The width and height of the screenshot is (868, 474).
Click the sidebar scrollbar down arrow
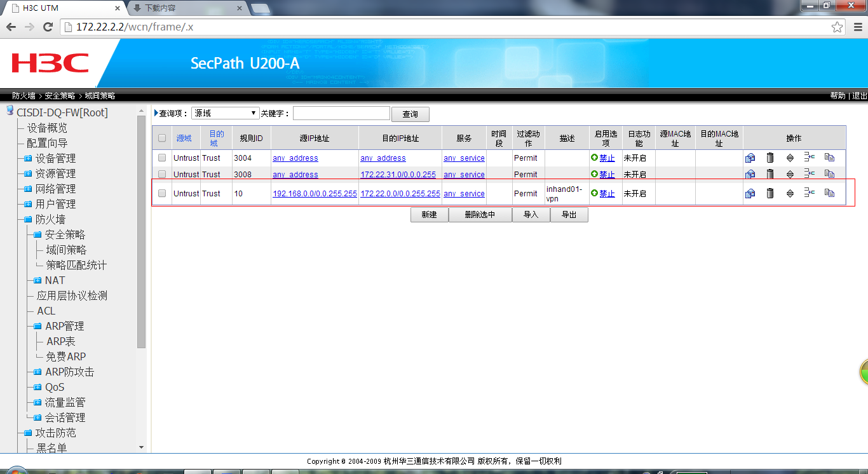(141, 447)
